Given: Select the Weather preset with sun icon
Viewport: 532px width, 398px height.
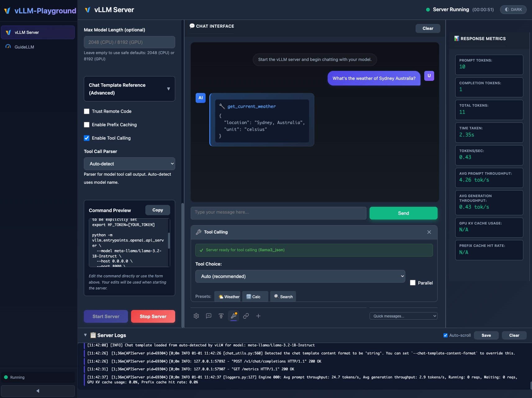Looking at the screenshot, I should click(228, 296).
